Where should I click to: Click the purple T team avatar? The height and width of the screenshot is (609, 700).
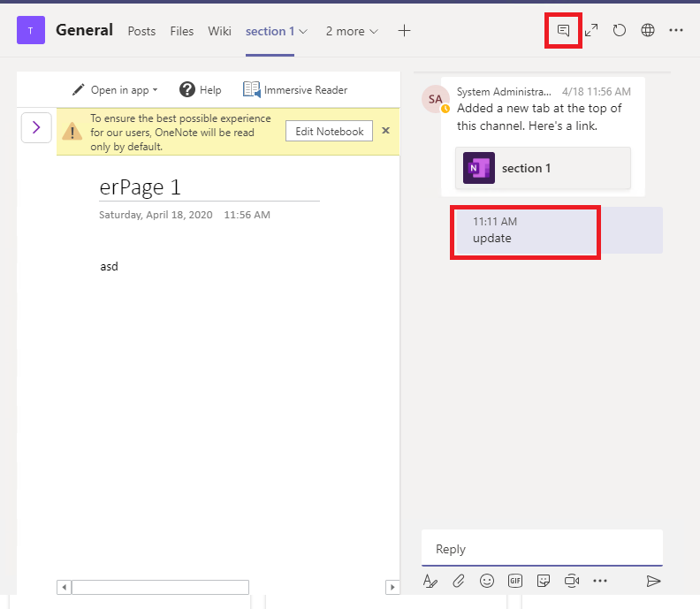click(31, 30)
